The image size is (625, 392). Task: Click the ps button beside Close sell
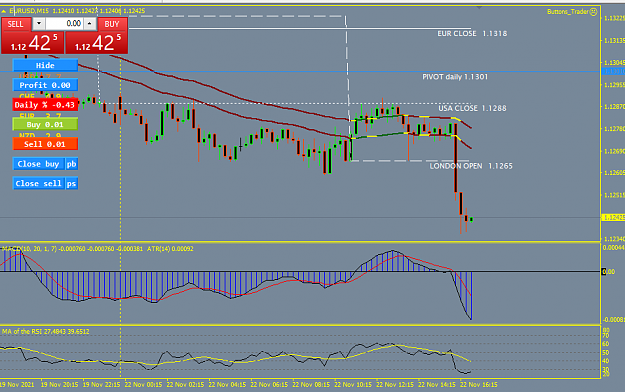[71, 183]
